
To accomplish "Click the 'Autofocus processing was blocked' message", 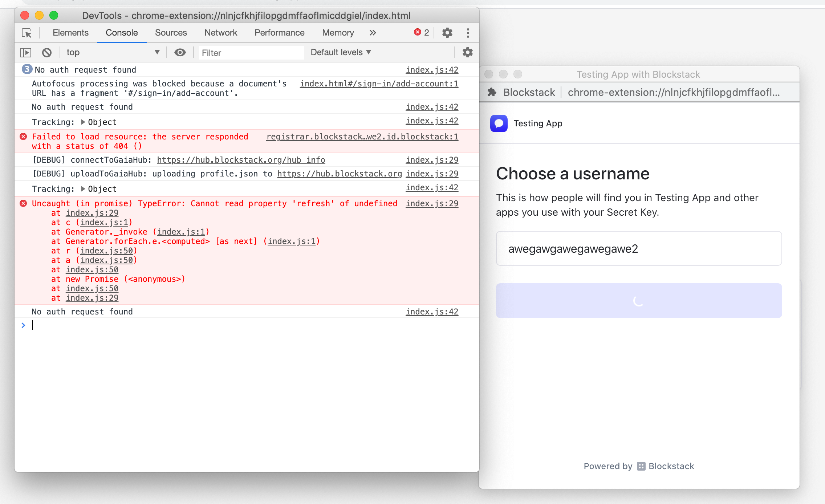I will pyautogui.click(x=159, y=88).
